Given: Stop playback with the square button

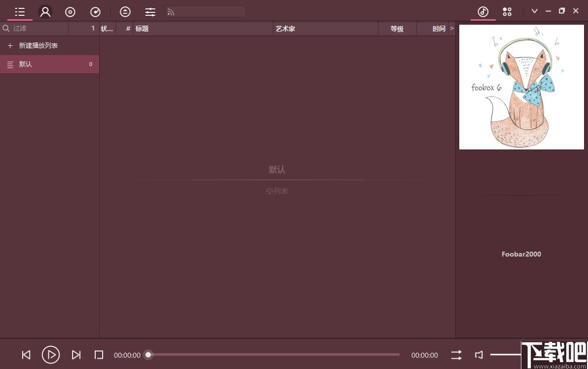Looking at the screenshot, I should click(x=99, y=355).
